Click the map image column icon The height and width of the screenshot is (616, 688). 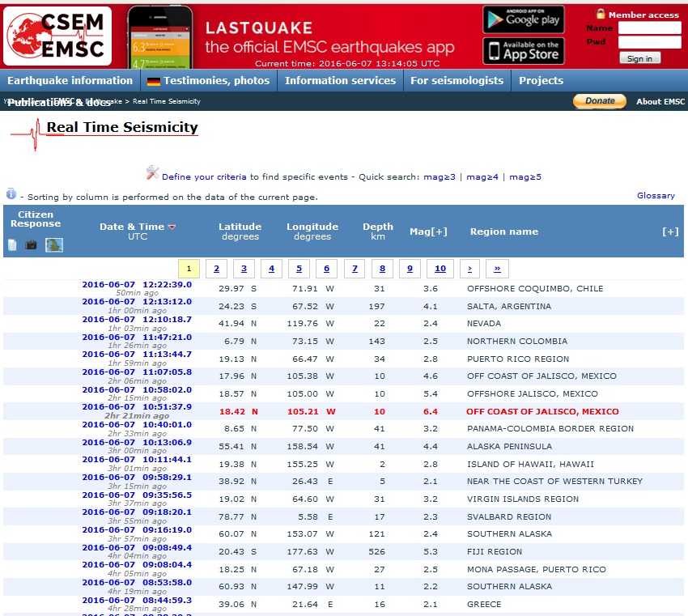[x=54, y=244]
